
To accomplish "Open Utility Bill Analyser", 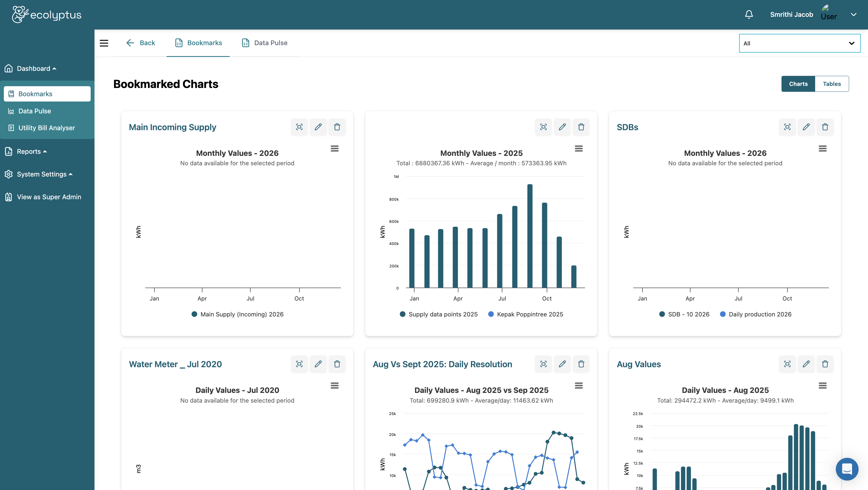I will 46,128.
